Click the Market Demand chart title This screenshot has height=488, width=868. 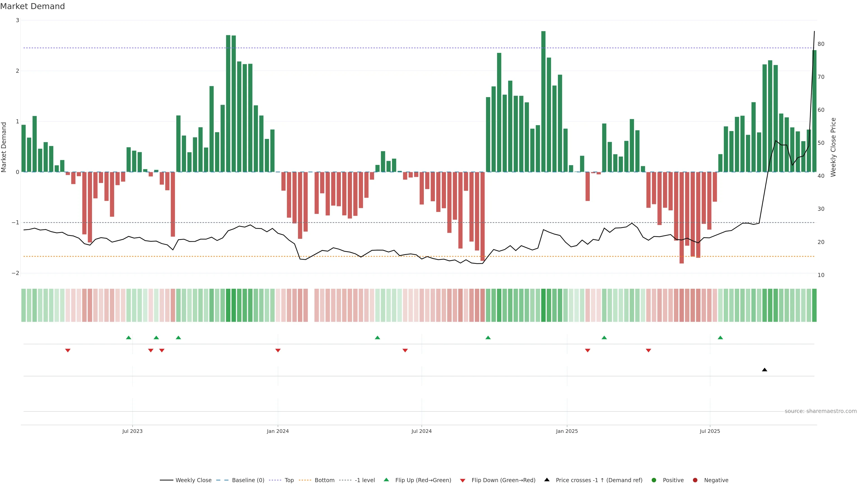point(32,6)
